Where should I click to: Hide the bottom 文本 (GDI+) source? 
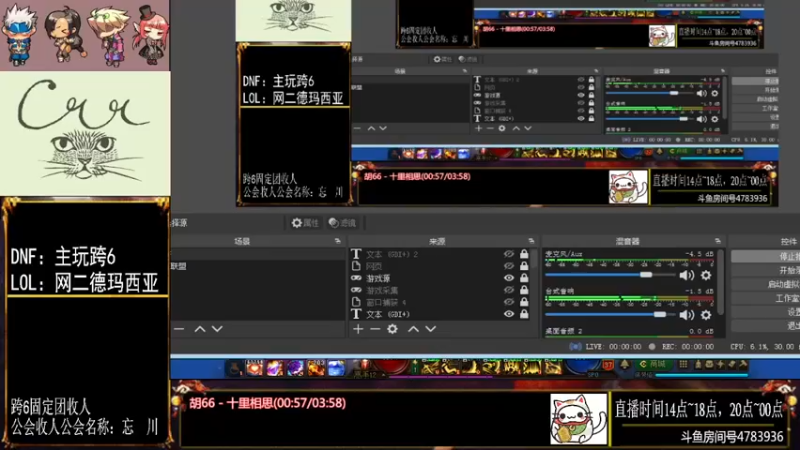point(509,314)
